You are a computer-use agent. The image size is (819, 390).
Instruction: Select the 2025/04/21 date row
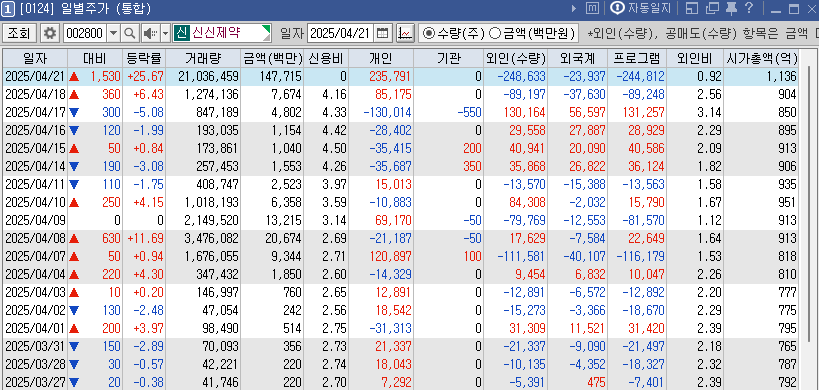[x=400, y=77]
